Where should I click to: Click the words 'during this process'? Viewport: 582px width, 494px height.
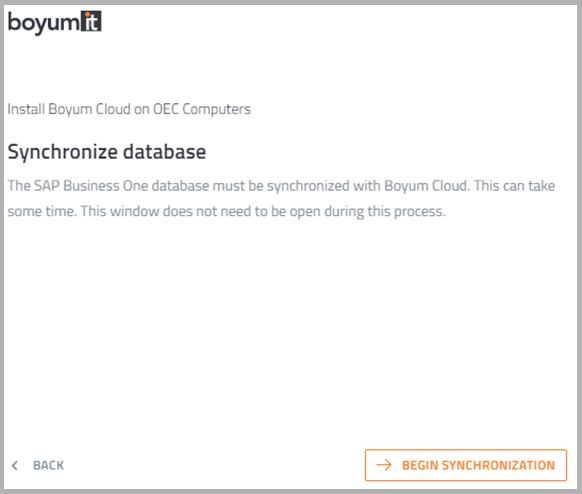point(385,212)
